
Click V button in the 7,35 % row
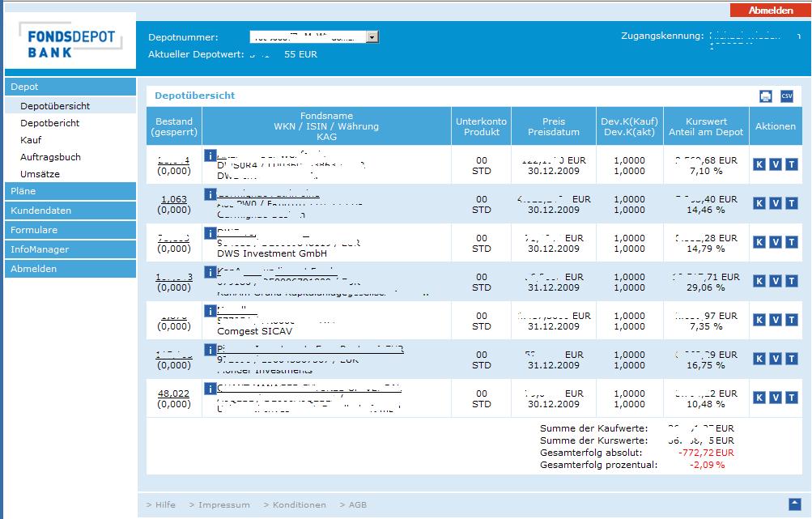click(776, 320)
